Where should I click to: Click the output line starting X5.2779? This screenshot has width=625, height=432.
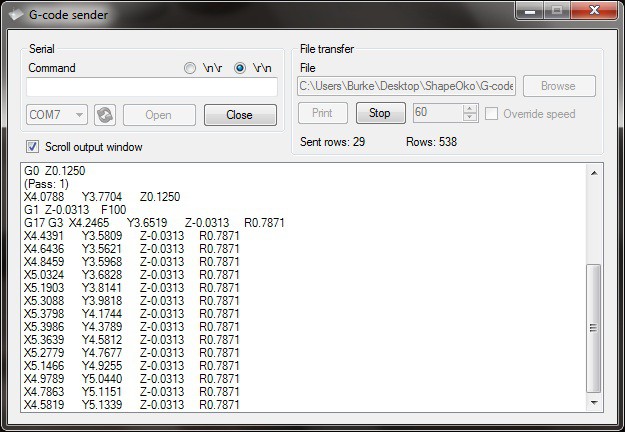132,353
